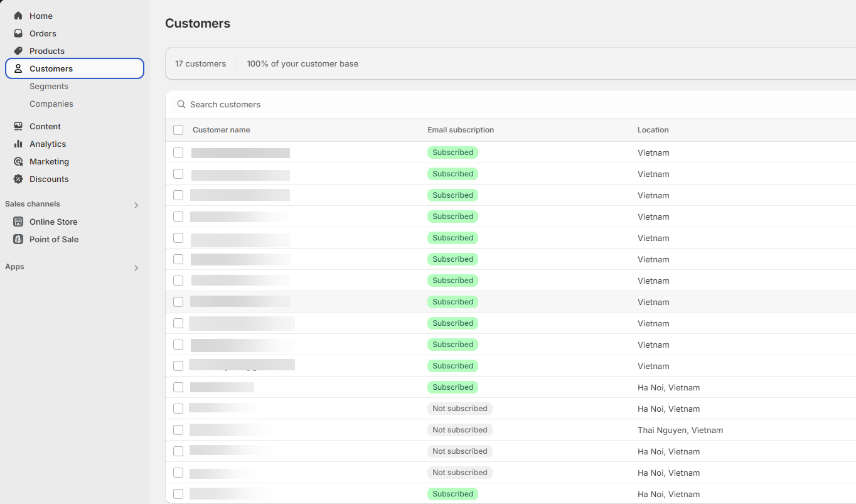The image size is (856, 504).
Task: Open the Content icon in sidebar
Action: click(18, 126)
